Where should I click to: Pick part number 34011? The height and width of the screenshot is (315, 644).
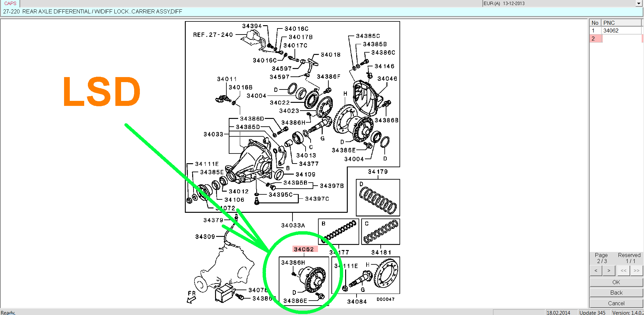tap(227, 79)
